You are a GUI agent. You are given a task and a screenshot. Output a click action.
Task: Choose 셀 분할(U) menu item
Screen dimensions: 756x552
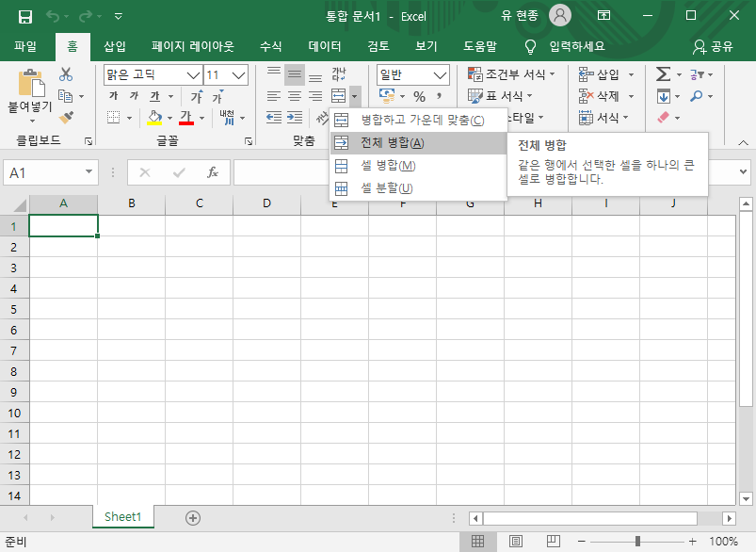click(x=419, y=188)
